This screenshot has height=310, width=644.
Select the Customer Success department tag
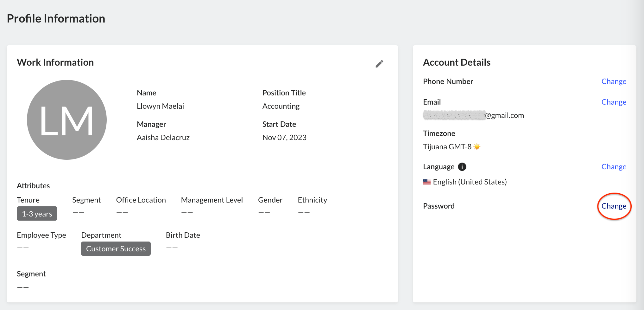point(116,249)
